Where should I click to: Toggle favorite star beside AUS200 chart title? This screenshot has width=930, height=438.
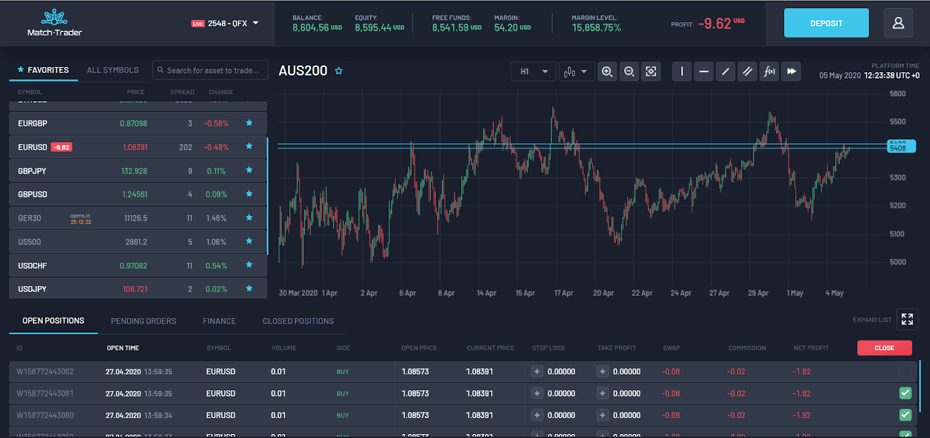339,72
